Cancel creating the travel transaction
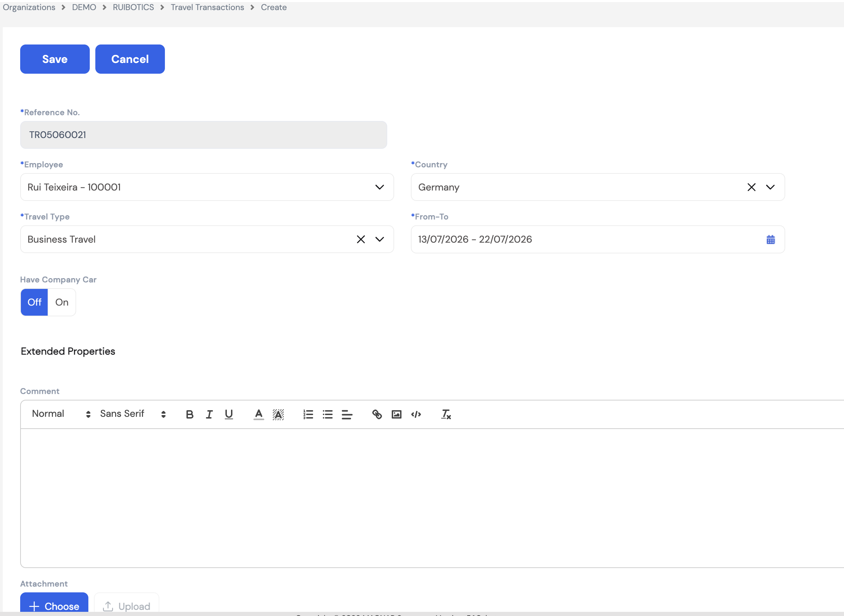The image size is (844, 616). pyautogui.click(x=130, y=59)
